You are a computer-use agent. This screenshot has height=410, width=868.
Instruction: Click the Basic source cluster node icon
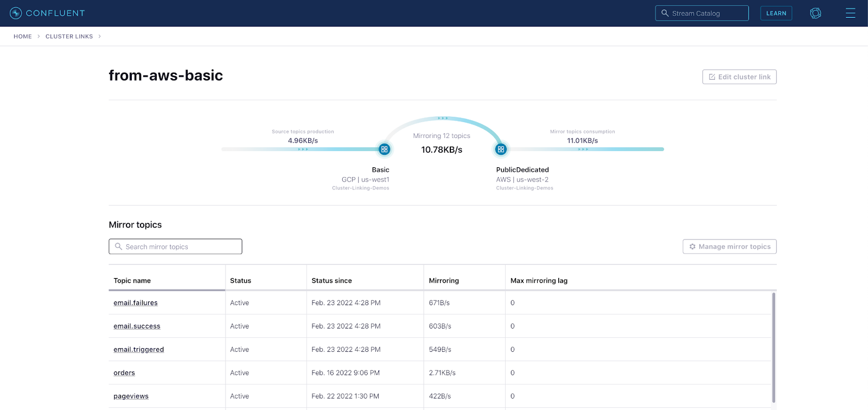(x=384, y=149)
